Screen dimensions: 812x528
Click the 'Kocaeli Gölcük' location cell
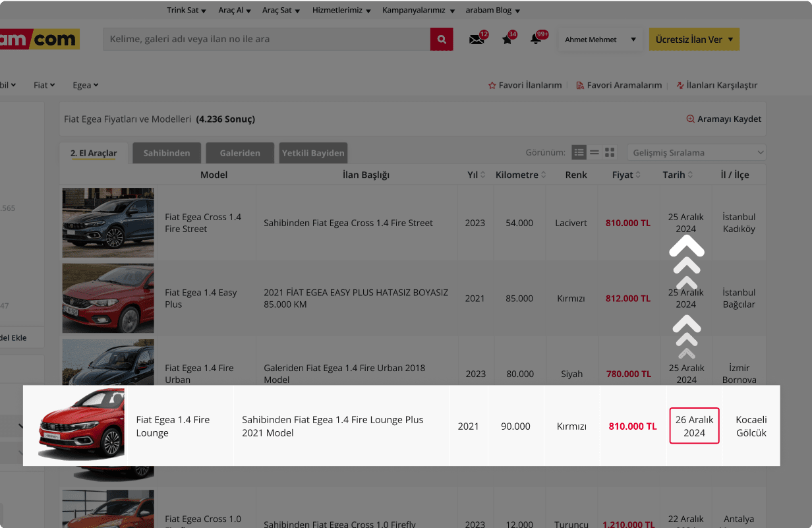pyautogui.click(x=751, y=426)
